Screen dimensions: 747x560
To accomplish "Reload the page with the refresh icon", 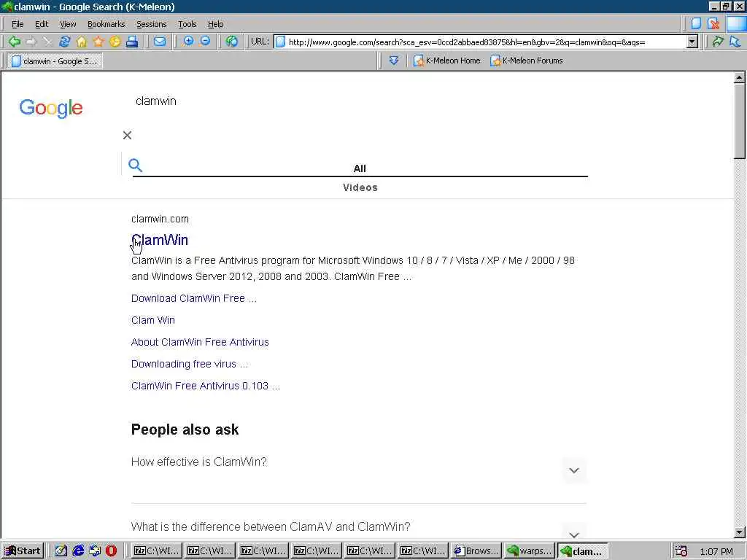I will point(64,42).
